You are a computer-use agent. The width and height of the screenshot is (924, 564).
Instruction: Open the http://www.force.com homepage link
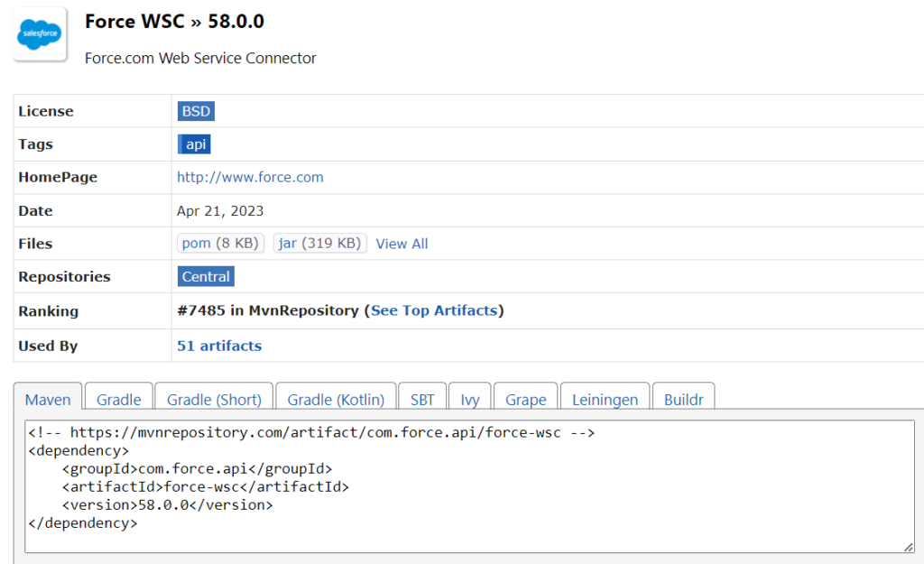click(250, 178)
